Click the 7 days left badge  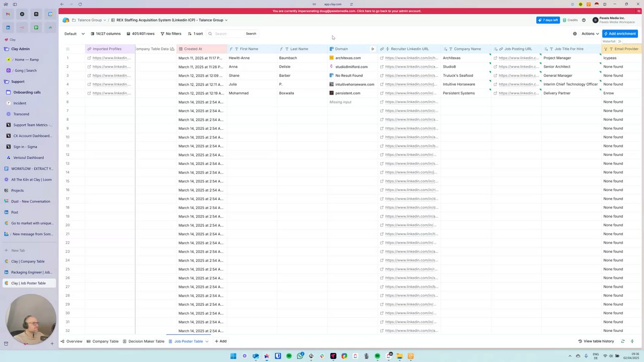coord(548,20)
